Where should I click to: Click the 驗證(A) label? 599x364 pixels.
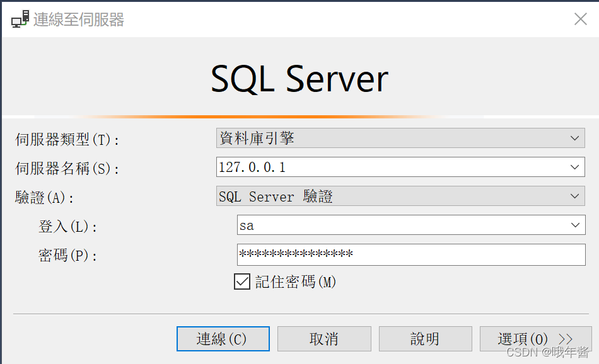click(x=44, y=198)
